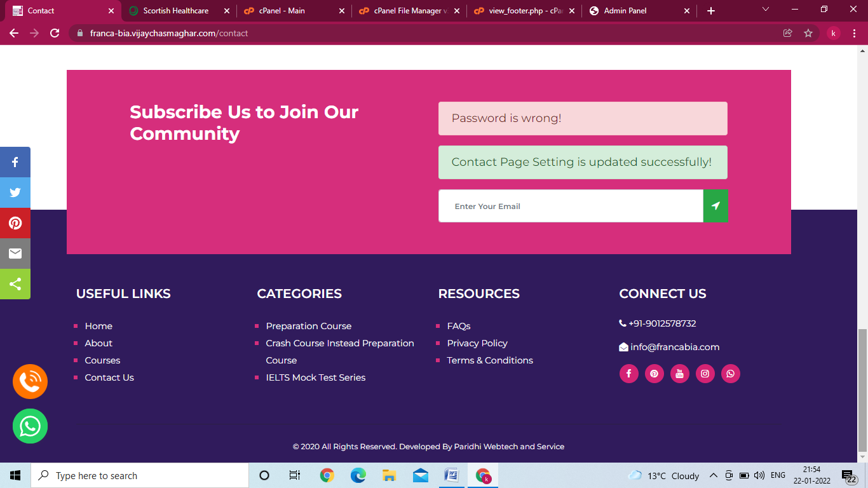Share page via Twitter sidebar icon
The height and width of the screenshot is (488, 868).
tap(15, 193)
